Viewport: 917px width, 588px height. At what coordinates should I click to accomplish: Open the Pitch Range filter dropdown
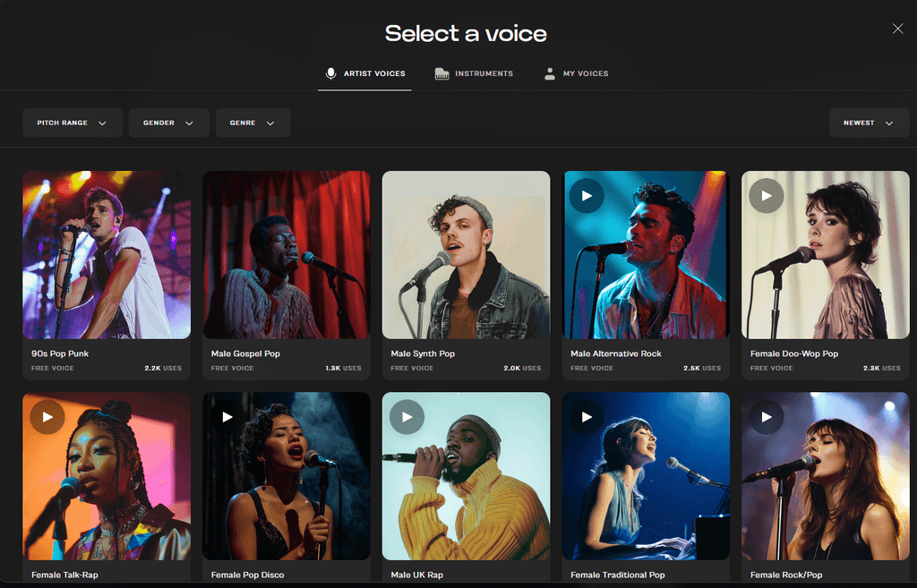72,123
